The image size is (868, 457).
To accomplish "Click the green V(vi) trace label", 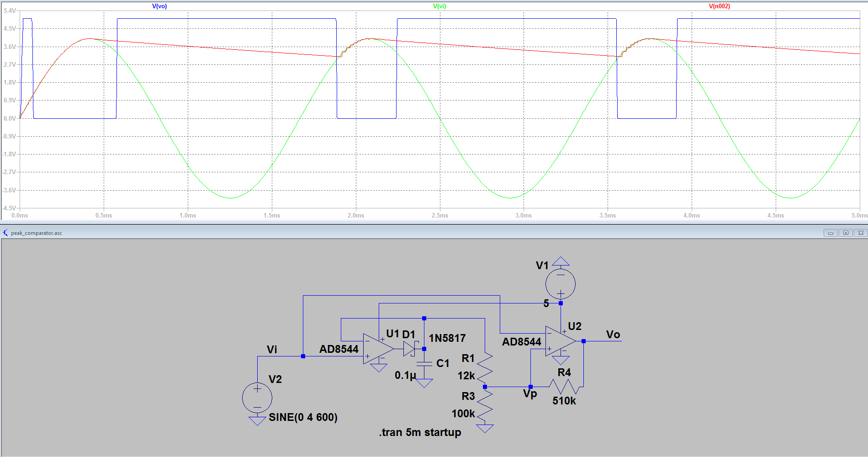I will [x=439, y=6].
